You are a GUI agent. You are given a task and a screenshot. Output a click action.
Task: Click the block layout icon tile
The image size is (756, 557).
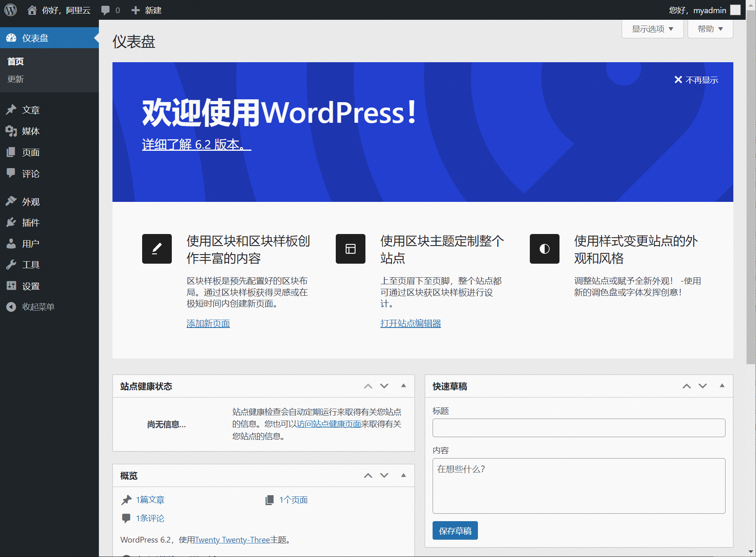(x=351, y=249)
